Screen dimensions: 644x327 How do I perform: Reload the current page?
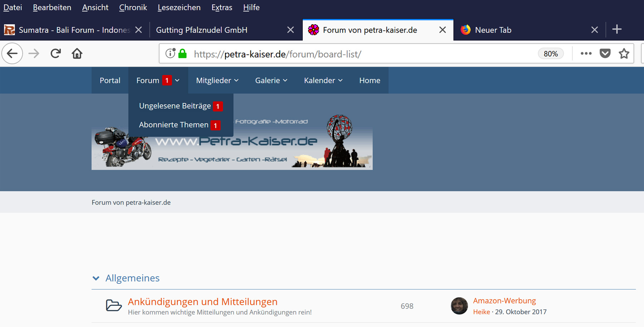coord(55,54)
